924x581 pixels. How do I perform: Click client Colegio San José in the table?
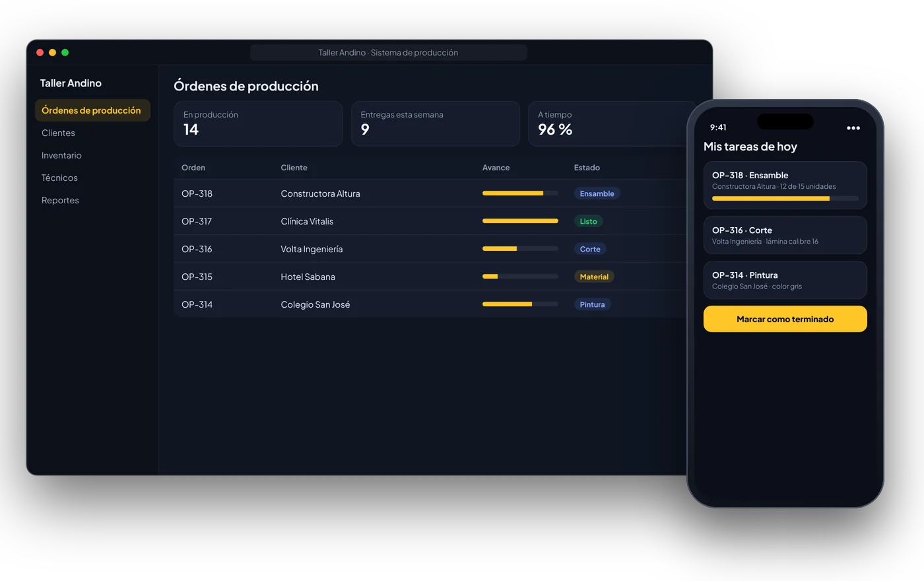click(315, 304)
